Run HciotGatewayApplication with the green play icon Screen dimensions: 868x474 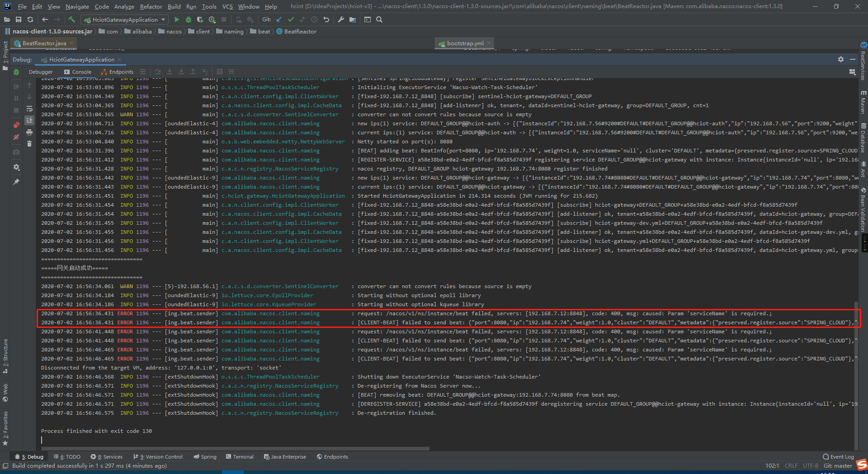coord(177,19)
